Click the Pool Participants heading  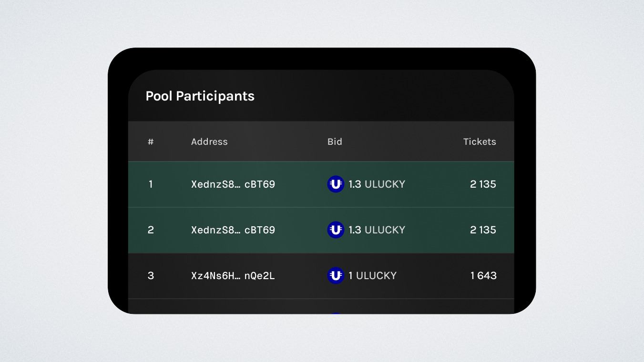(x=200, y=96)
